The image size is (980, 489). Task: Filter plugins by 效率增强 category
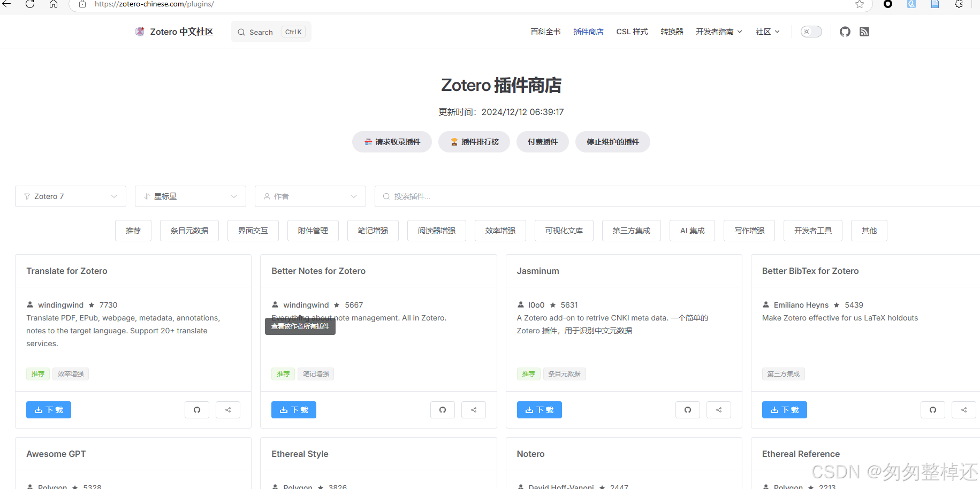click(500, 231)
